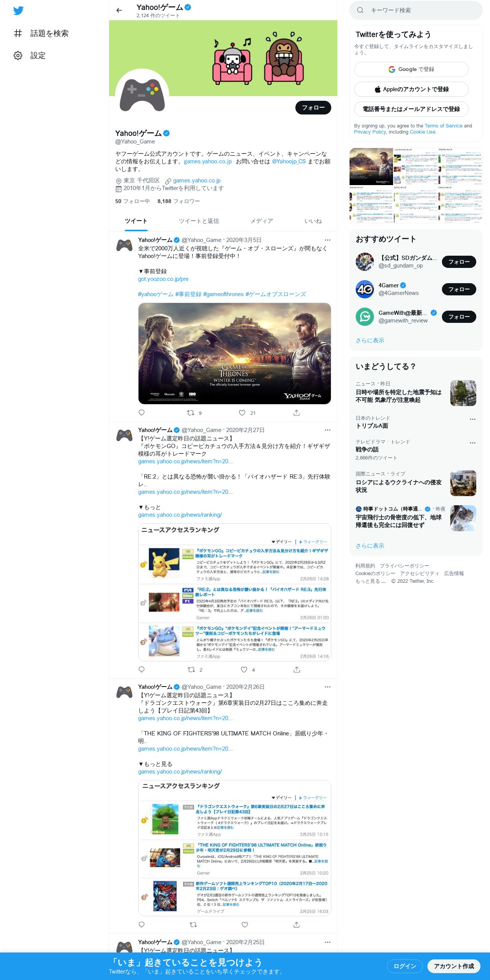490x980 pixels.
Task: Open more options on February 26 tweet
Action: [327, 687]
